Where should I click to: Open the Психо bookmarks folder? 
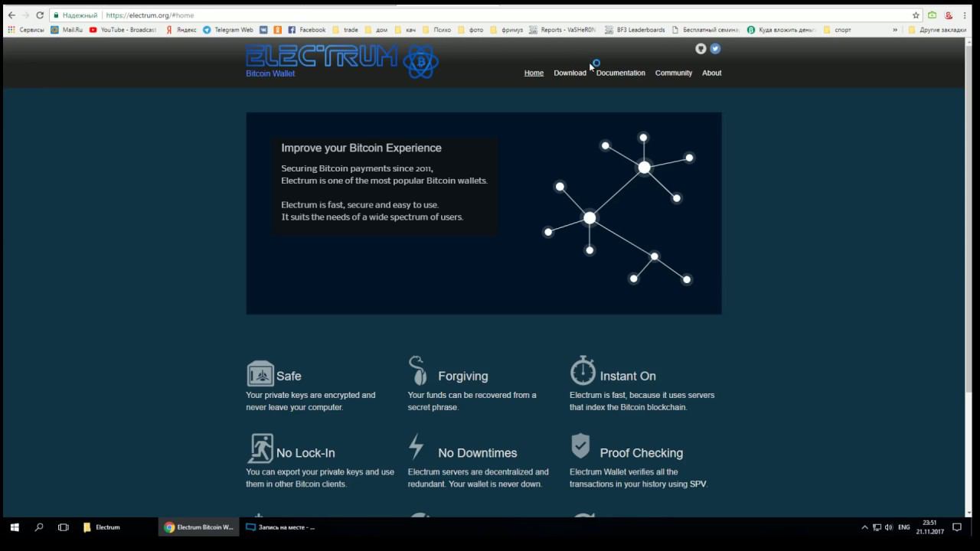(437, 30)
